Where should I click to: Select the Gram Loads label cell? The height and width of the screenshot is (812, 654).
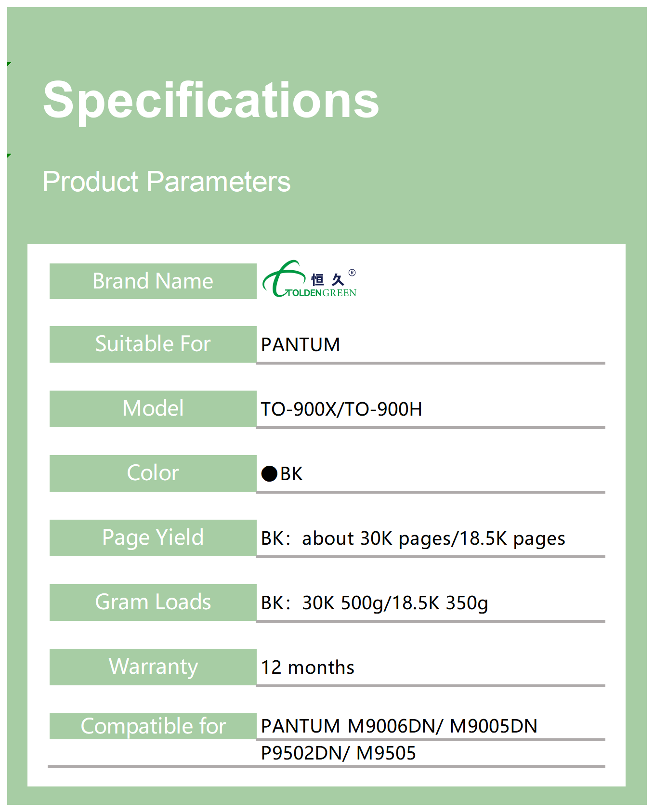tap(153, 602)
